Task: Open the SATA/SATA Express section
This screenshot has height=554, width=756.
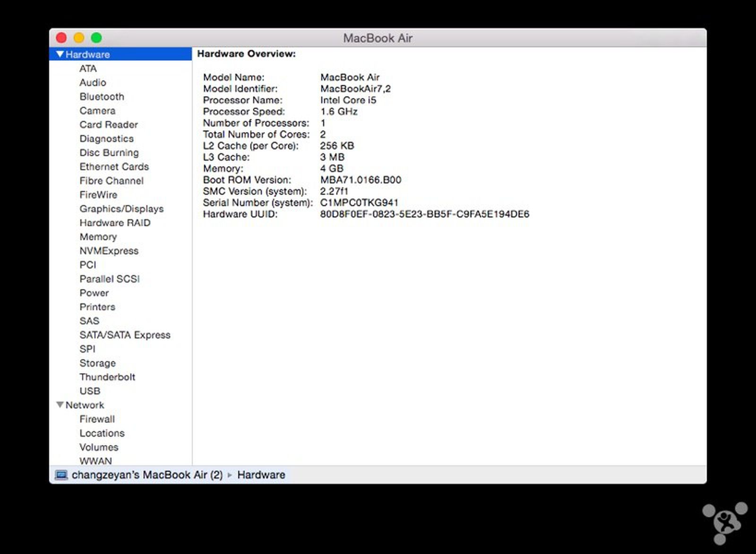Action: tap(125, 335)
